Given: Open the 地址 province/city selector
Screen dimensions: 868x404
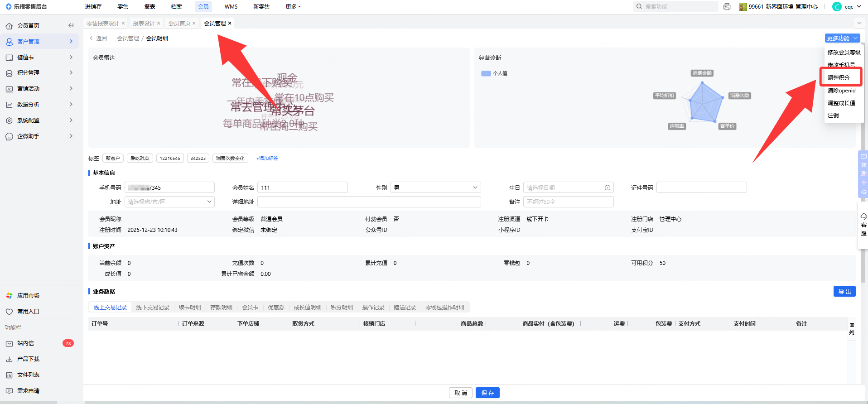Looking at the screenshot, I should pos(169,202).
